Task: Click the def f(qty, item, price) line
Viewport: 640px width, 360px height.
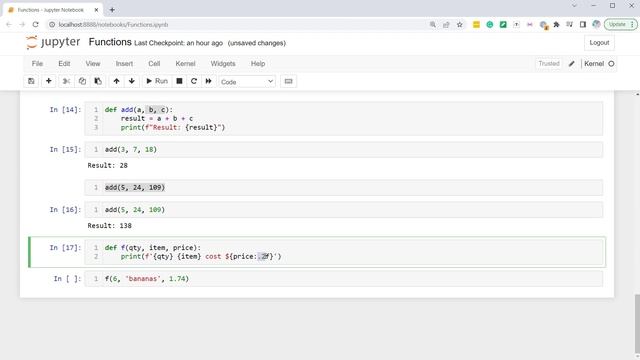Action: (153, 247)
